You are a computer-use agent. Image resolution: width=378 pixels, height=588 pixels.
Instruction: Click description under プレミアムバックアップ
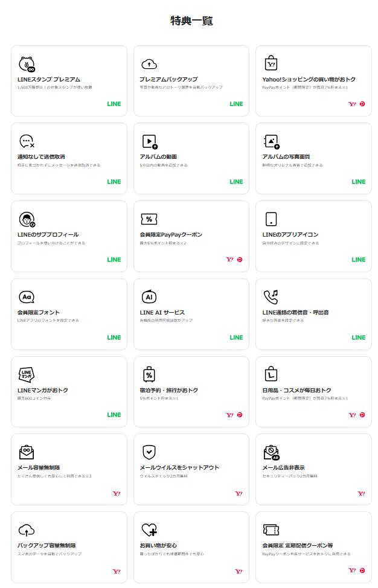(181, 88)
